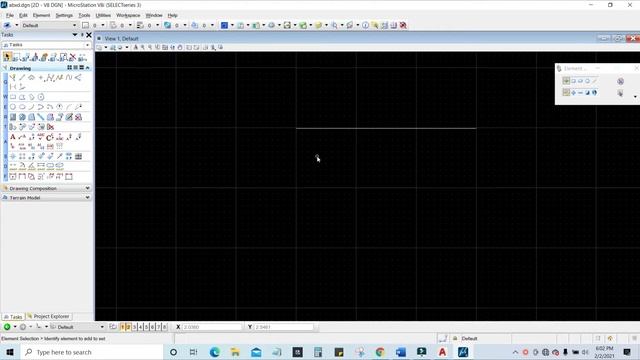Click the Windows taskbar search box

click(91, 352)
